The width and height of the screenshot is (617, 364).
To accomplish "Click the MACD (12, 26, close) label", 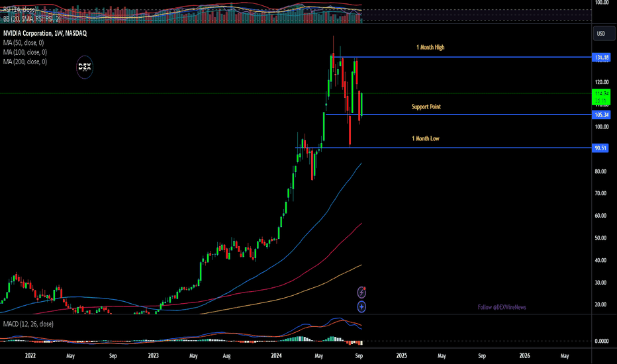I will [28, 324].
